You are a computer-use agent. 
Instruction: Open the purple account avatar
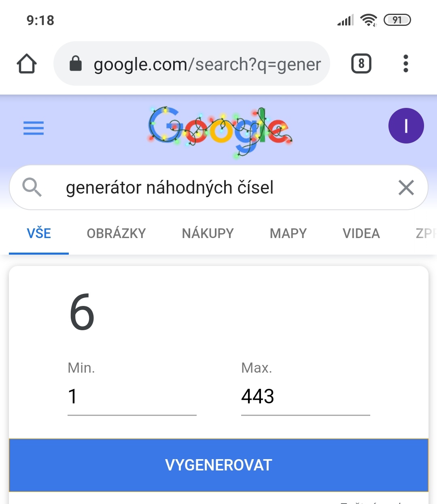pos(406,126)
